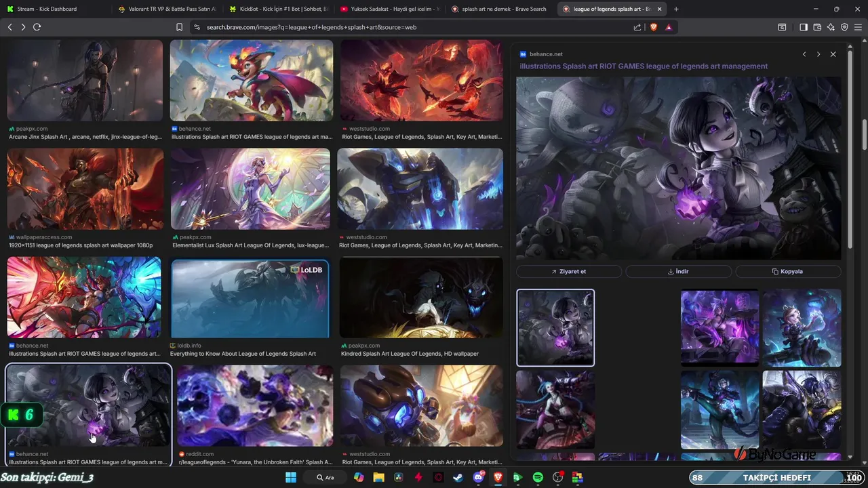The image size is (868, 488).
Task: Open the Windows Start menu
Action: [291, 477]
